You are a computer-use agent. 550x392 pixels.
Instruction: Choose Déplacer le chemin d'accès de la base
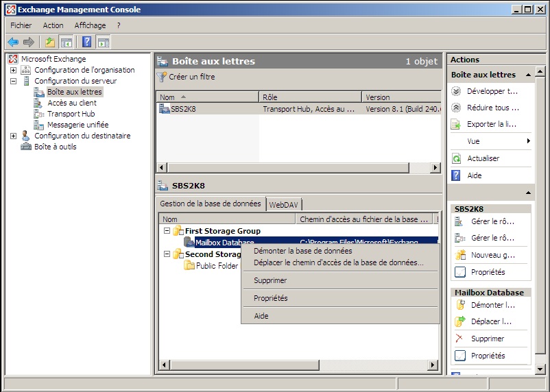[339, 262]
